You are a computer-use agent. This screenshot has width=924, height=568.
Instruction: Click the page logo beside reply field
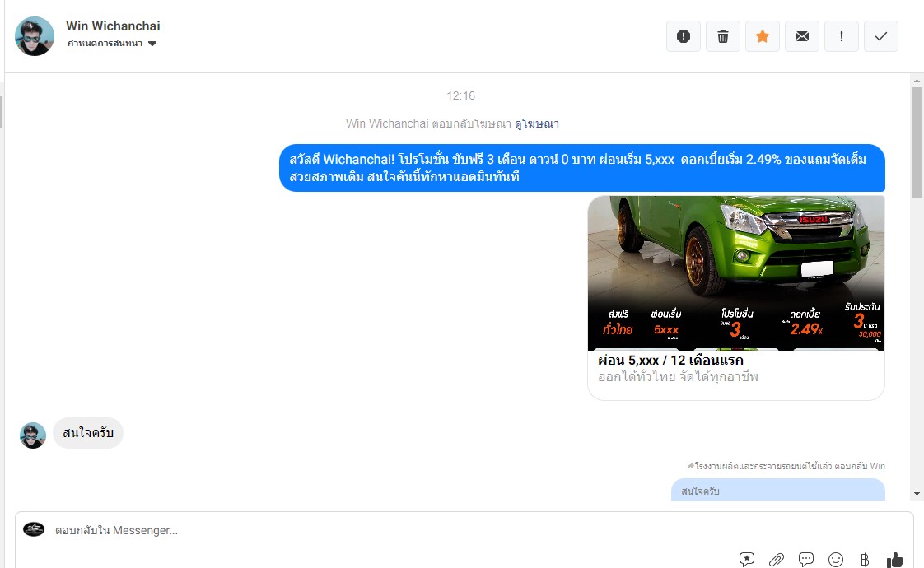point(34,529)
